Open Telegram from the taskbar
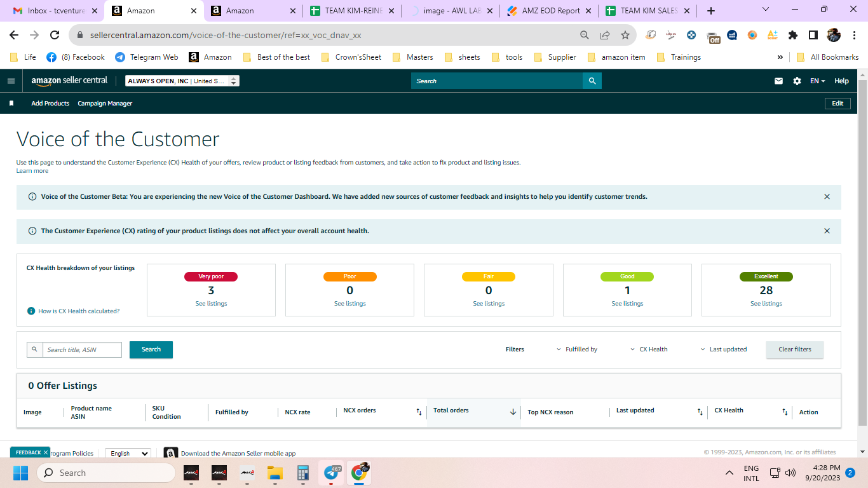 (331, 473)
